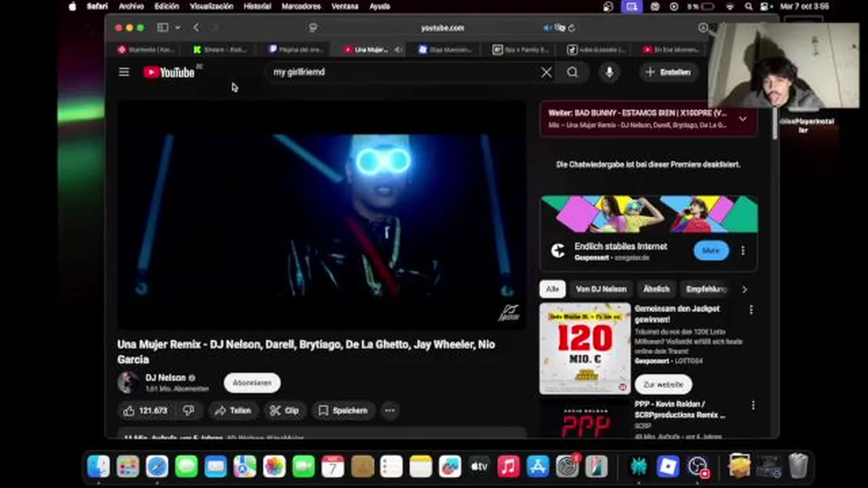Open more actions under the video
The height and width of the screenshot is (488, 868).
click(x=390, y=410)
